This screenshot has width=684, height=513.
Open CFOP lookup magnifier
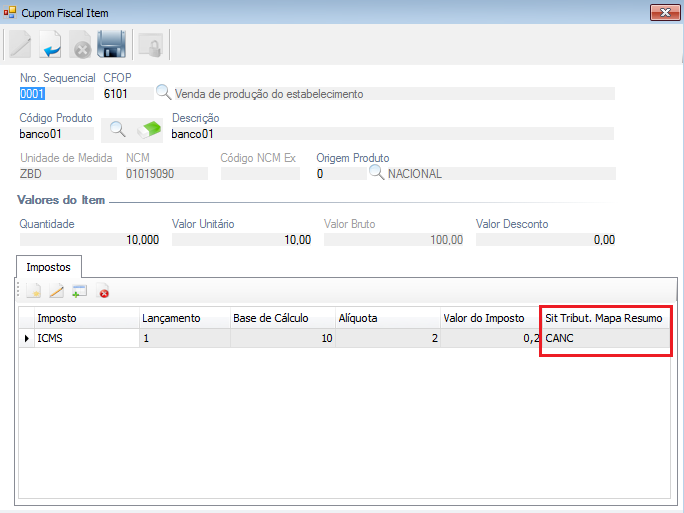164,92
